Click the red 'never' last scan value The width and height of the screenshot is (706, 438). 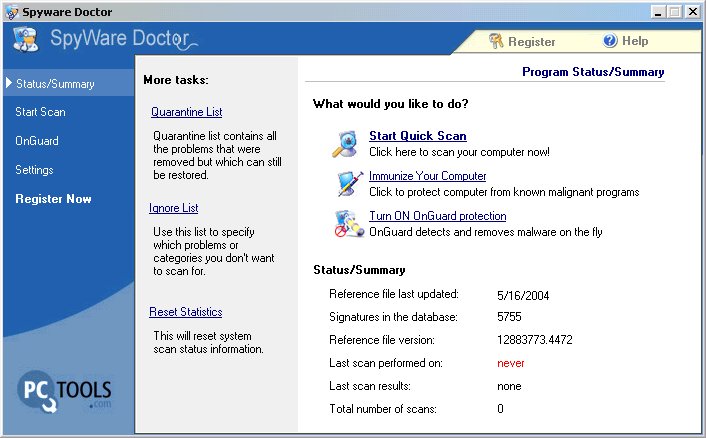(x=511, y=363)
